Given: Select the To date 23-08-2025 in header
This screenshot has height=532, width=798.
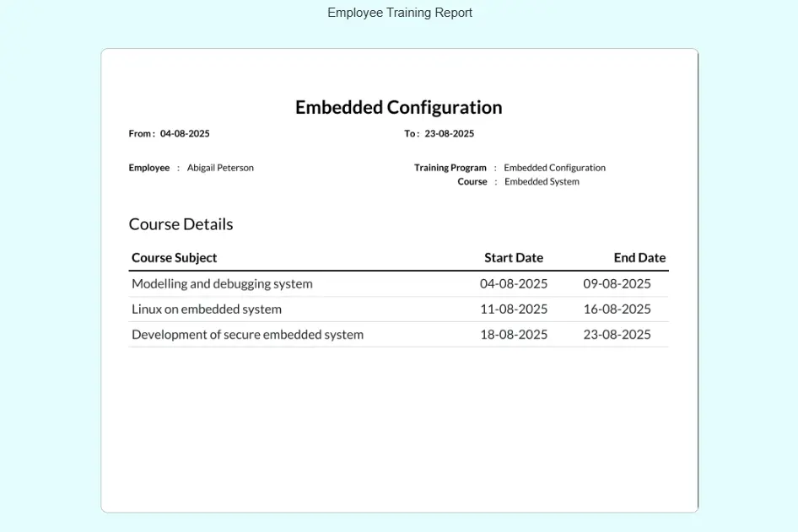Looking at the screenshot, I should 449,134.
